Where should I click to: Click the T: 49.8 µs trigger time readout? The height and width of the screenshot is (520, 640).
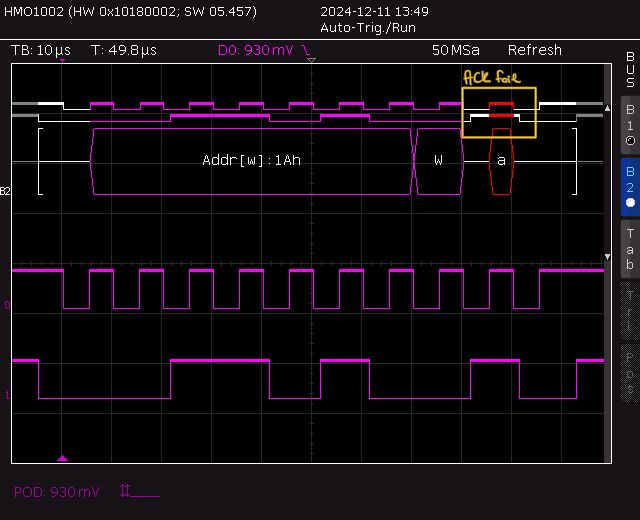[x=124, y=50]
